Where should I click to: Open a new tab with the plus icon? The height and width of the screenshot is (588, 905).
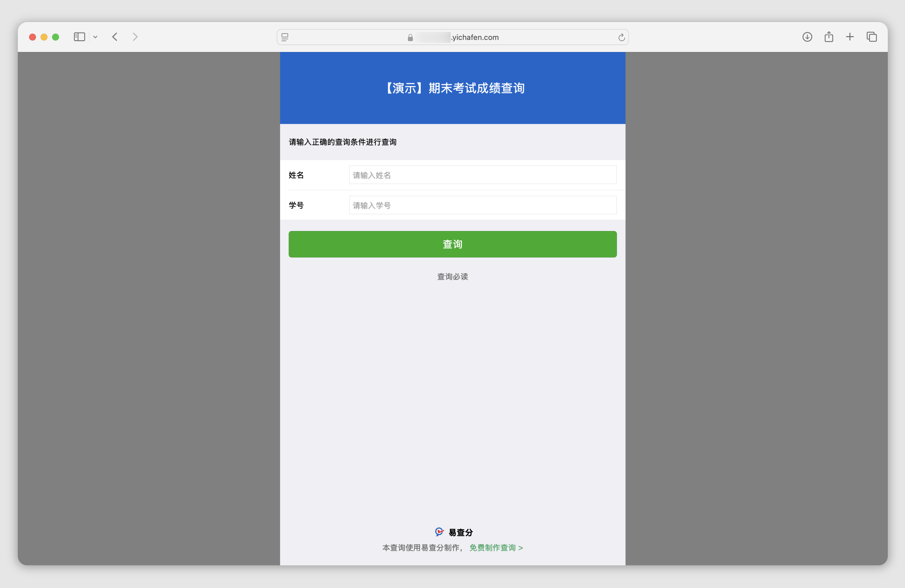coord(849,37)
